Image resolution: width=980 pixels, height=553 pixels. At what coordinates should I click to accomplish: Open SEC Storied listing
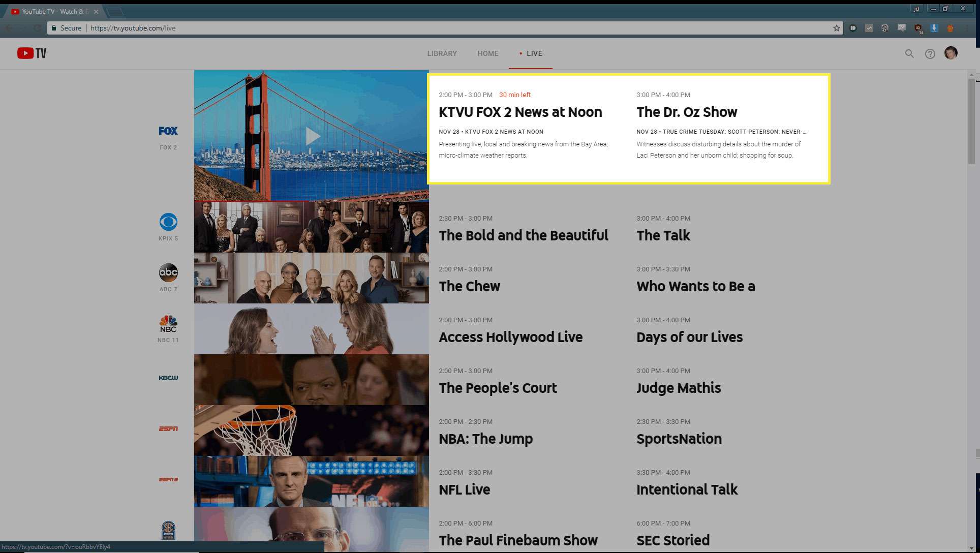[673, 540]
